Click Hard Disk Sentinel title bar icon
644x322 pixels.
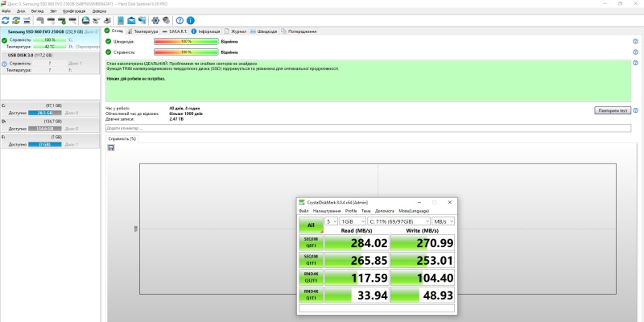3,3
